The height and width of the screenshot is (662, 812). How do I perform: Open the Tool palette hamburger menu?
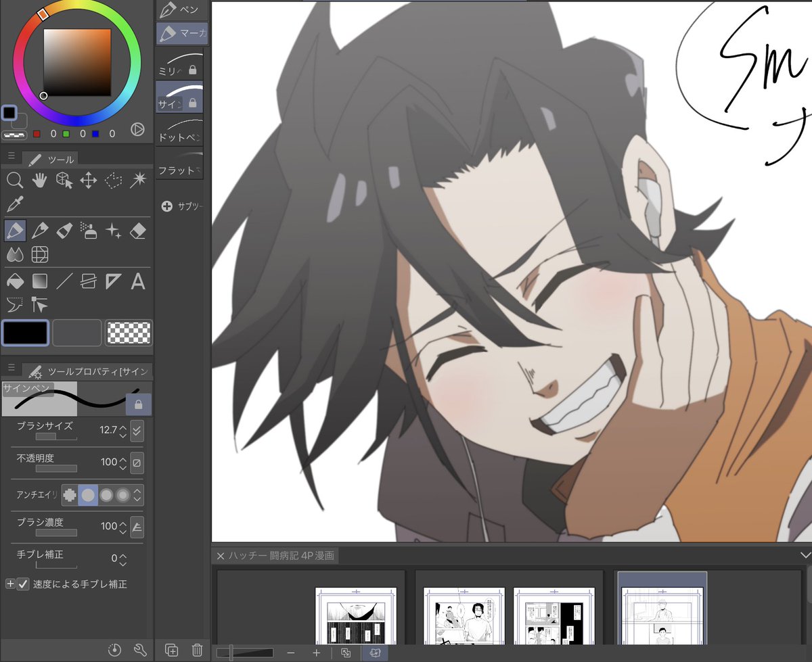pyautogui.click(x=12, y=157)
